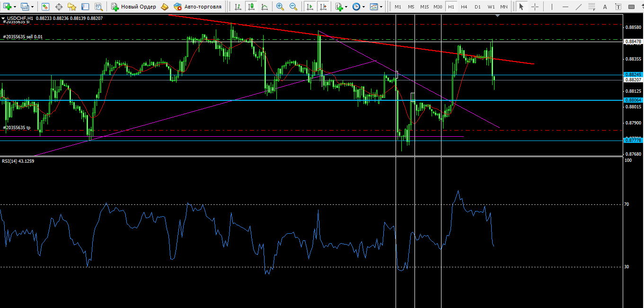The height and width of the screenshot is (308, 644).
Task: Open the chart profiles icon
Action: [25, 7]
